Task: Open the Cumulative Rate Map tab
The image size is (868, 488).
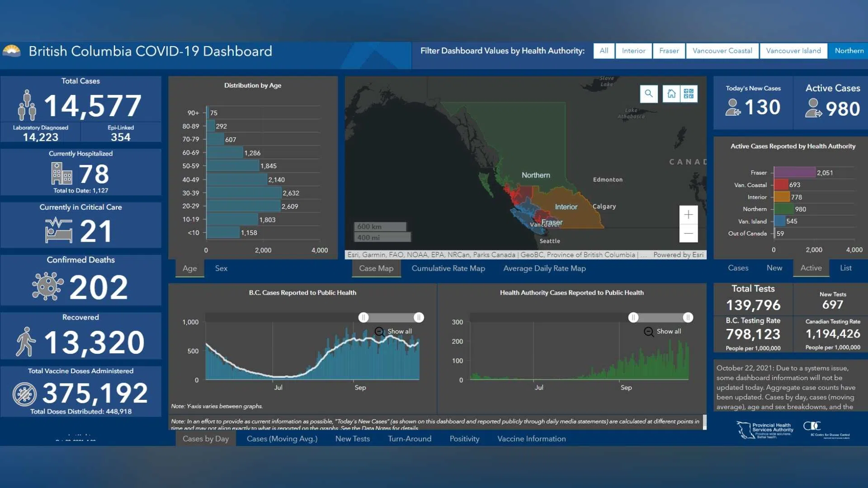Action: tap(448, 268)
